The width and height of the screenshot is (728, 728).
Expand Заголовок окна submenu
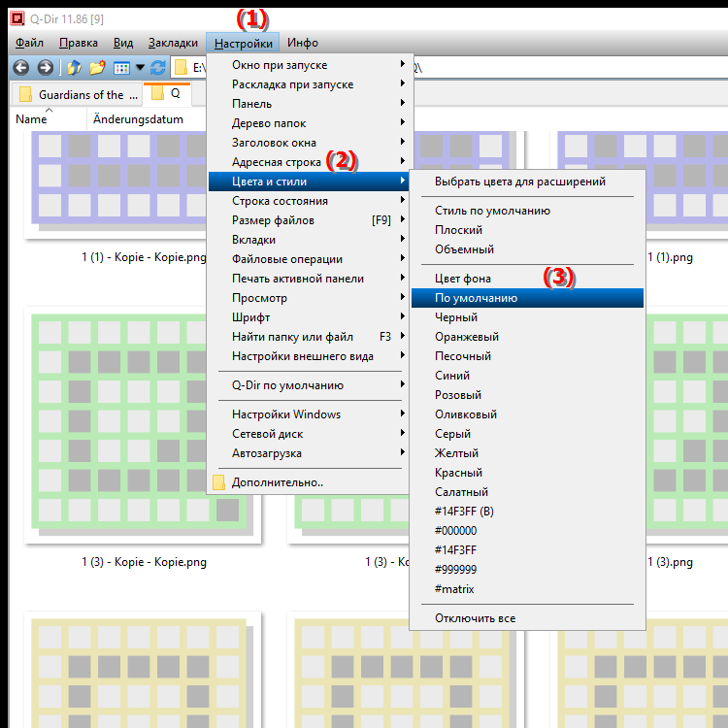point(309,143)
